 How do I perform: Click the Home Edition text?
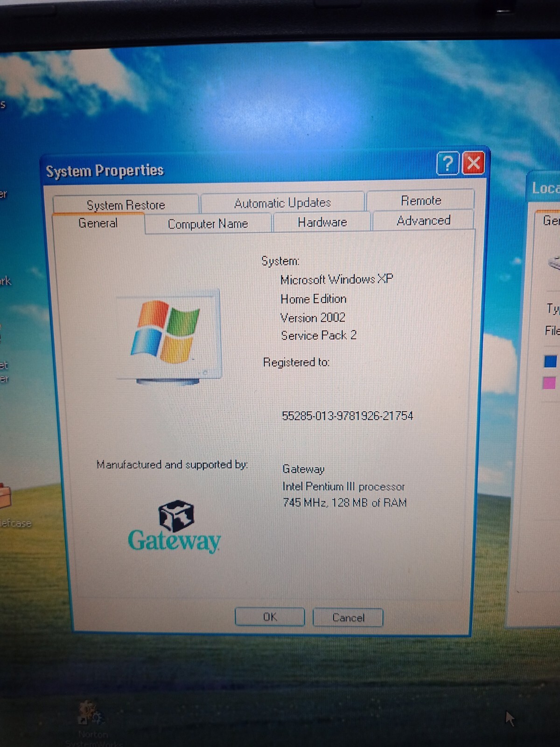coord(313,299)
